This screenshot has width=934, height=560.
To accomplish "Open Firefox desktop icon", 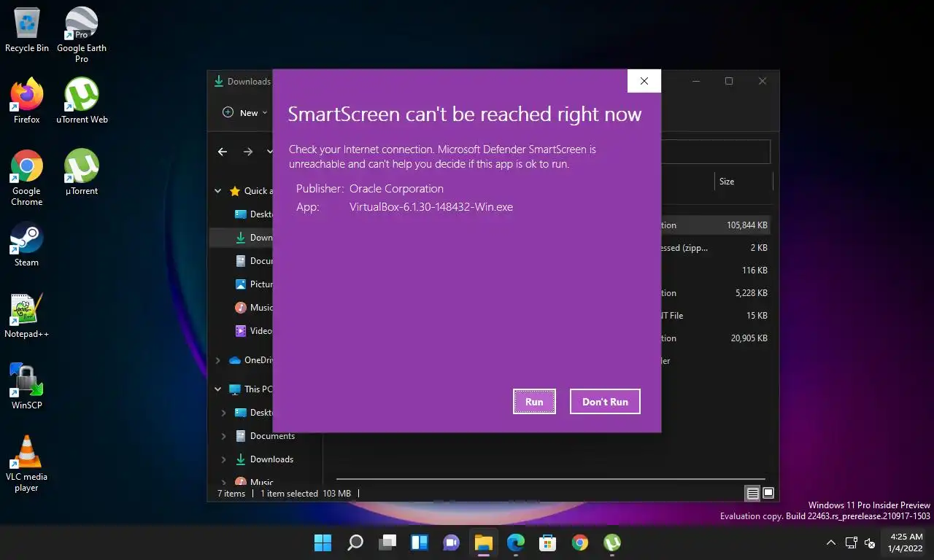I will tap(27, 101).
